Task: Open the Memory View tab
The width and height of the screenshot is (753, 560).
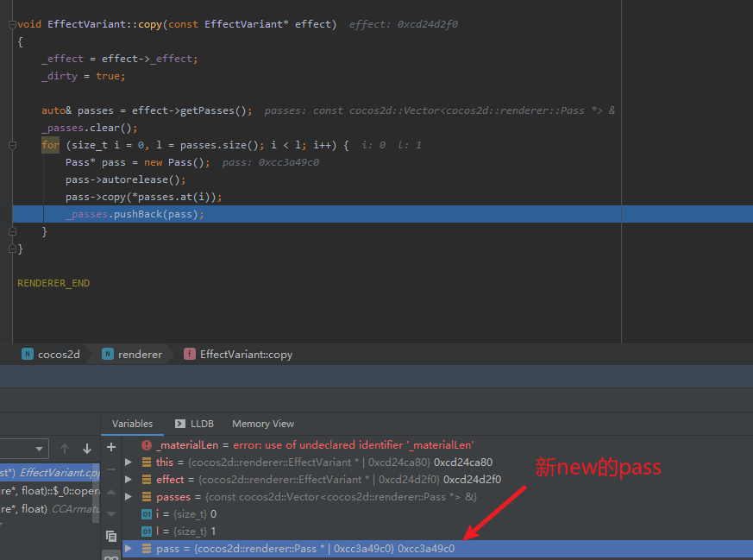Action: pyautogui.click(x=263, y=424)
